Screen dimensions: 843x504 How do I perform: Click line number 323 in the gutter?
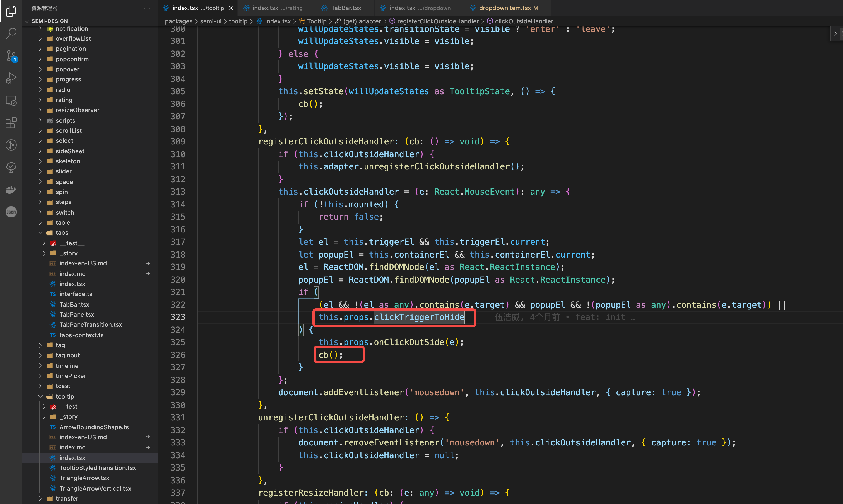[x=177, y=317]
